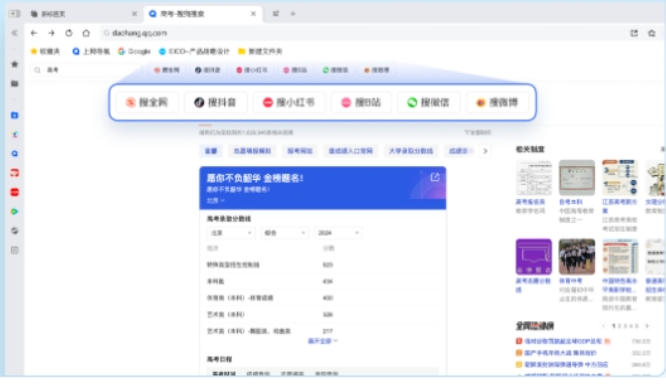The height and width of the screenshot is (387, 666).
Task: Open the starred bookmark in bookmarks bar
Action: click(x=45, y=51)
